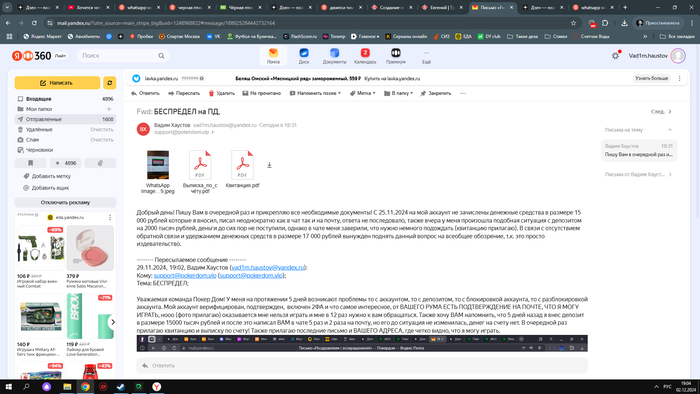
Task: Expand recipient details support@pokerdom.vip
Action: 184,132
